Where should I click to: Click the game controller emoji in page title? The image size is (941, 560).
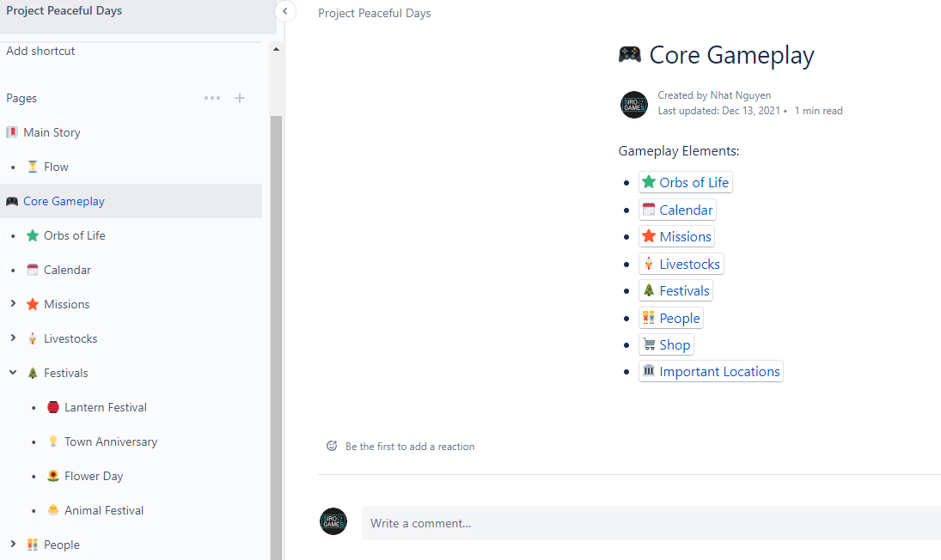click(630, 55)
